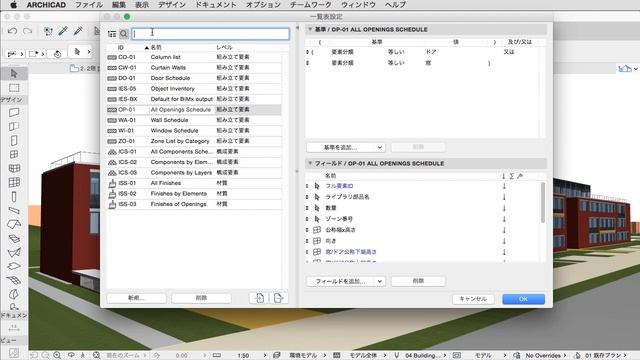The width and height of the screenshot is (640, 360).
Task: Click the fields list vertical scrollbar
Action: (x=542, y=202)
